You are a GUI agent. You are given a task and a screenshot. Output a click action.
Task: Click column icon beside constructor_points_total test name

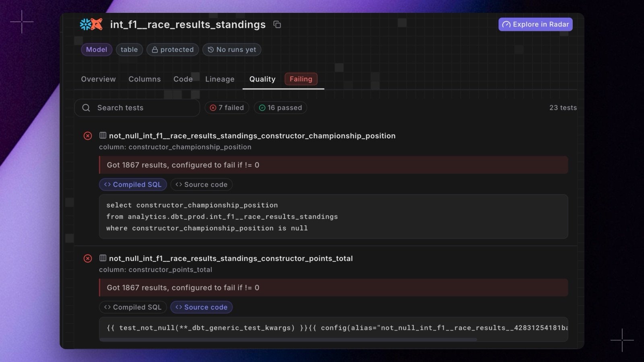pyautogui.click(x=103, y=258)
